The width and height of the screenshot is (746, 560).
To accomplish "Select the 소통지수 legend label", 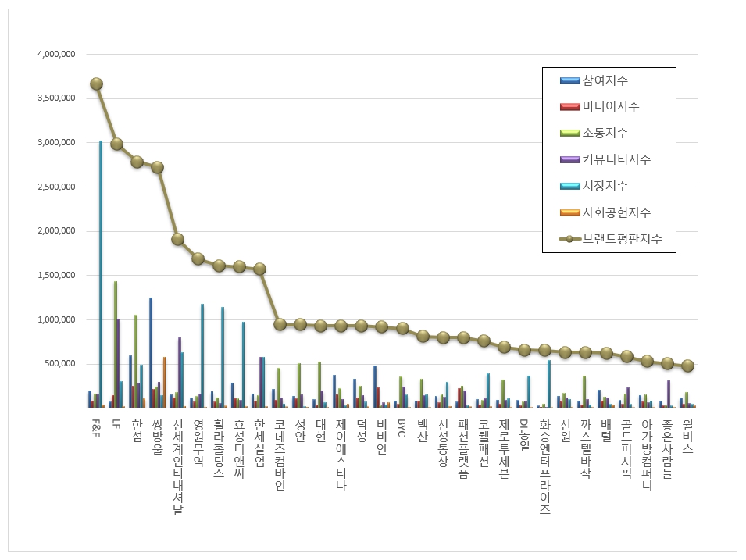I will coord(605,133).
